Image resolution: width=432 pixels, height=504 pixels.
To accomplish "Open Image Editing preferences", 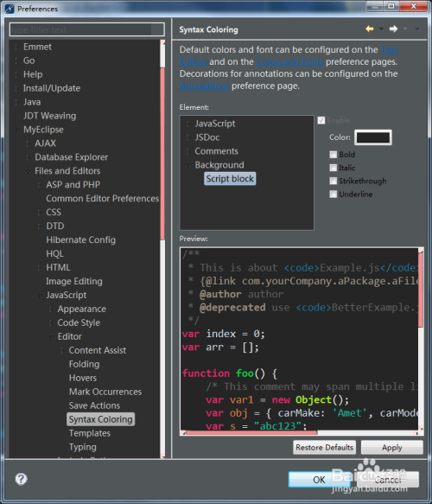I will point(74,282).
